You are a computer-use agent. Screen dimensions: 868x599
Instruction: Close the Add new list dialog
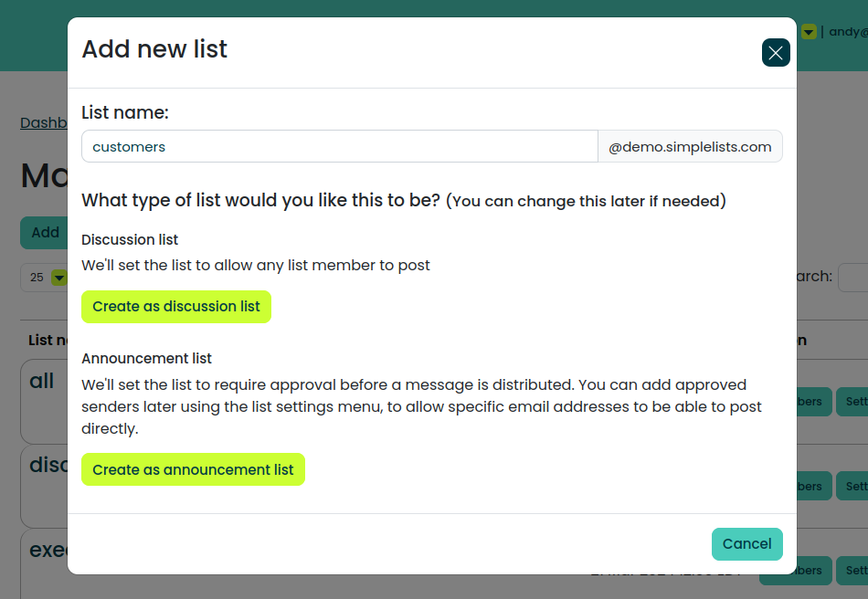click(776, 53)
